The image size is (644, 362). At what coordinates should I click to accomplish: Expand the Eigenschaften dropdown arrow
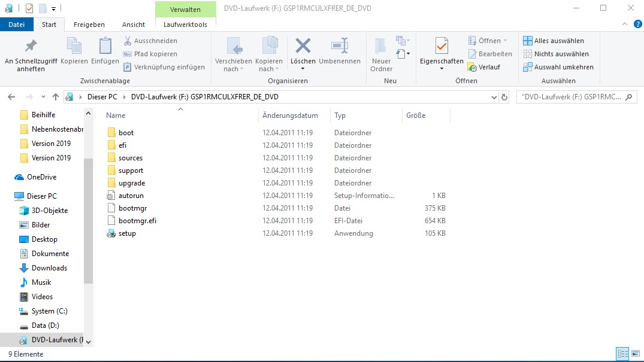tap(442, 69)
